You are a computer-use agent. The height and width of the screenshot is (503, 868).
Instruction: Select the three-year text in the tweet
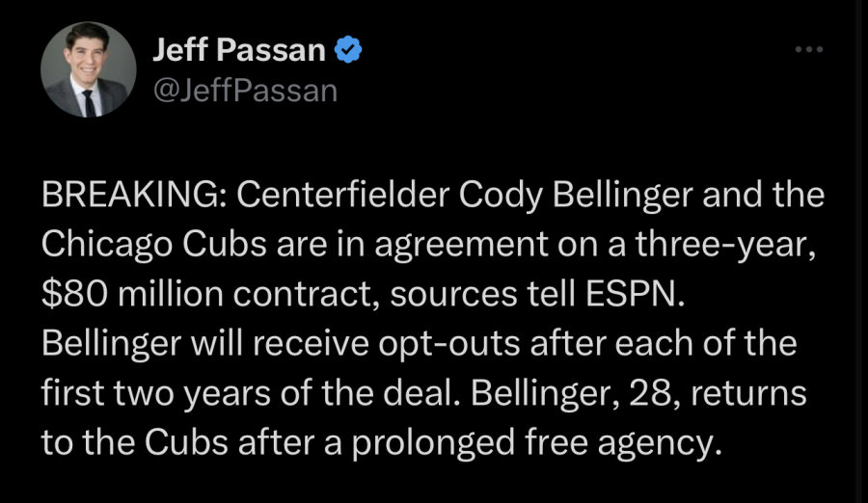click(725, 244)
